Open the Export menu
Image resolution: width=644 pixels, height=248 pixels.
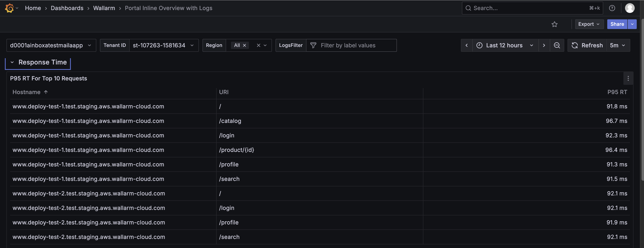click(x=589, y=24)
